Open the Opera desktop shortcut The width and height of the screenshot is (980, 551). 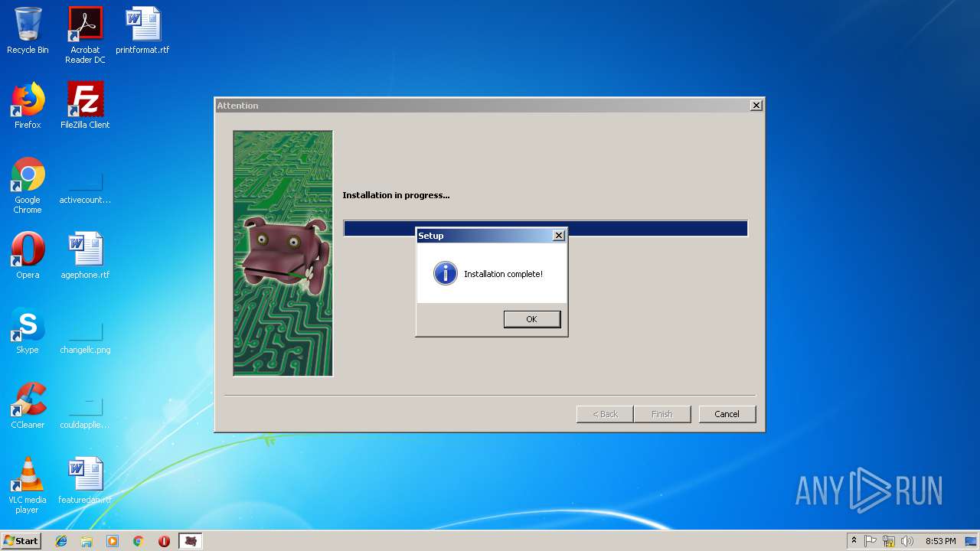point(28,256)
